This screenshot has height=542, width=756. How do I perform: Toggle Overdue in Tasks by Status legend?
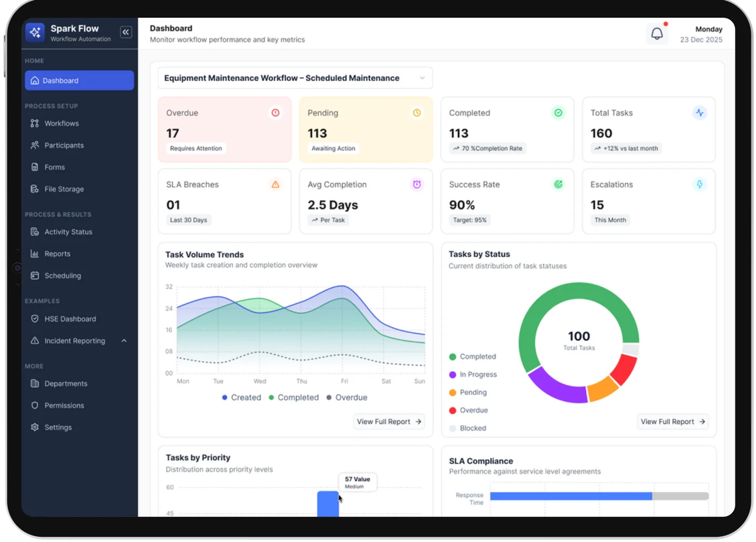pyautogui.click(x=469, y=410)
